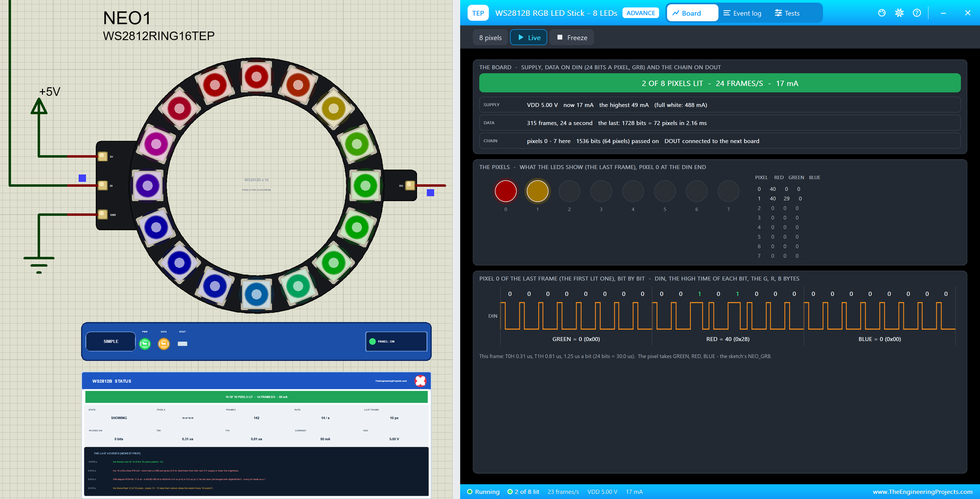Image resolution: width=980 pixels, height=499 pixels.
Task: Select amber pixel 1 swatch
Action: (x=537, y=191)
